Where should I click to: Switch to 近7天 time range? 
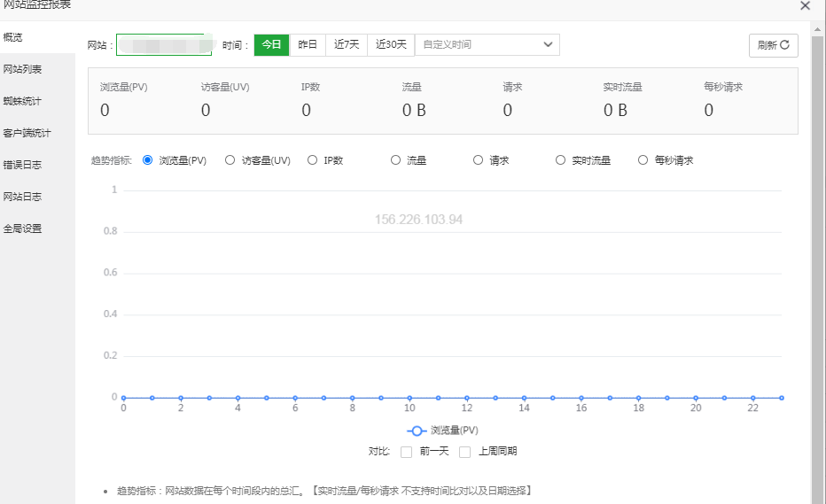[x=347, y=45]
